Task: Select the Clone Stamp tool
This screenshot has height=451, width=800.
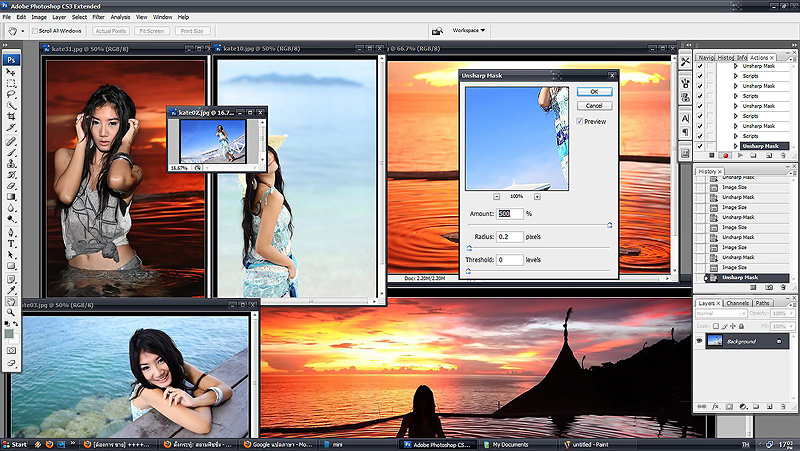Action: (x=11, y=164)
